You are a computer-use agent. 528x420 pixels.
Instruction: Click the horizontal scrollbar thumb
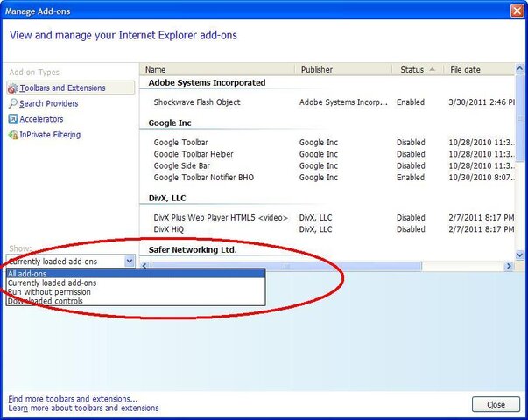286,266
